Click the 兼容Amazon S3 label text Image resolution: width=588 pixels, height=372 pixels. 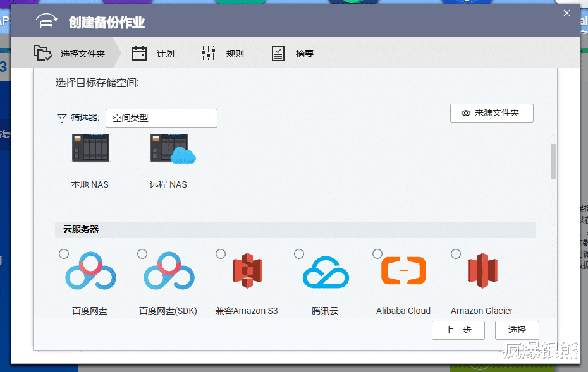(x=247, y=311)
